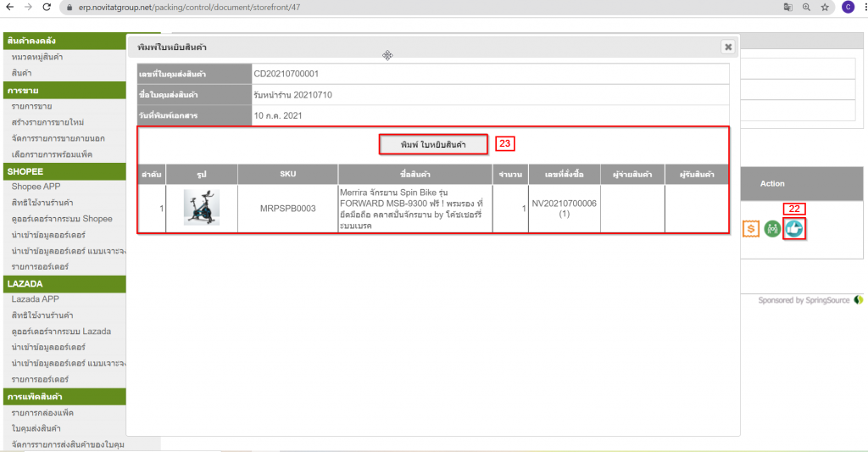The height and width of the screenshot is (452, 868).
Task: Open Lazada APP in the sidebar
Action: point(35,299)
